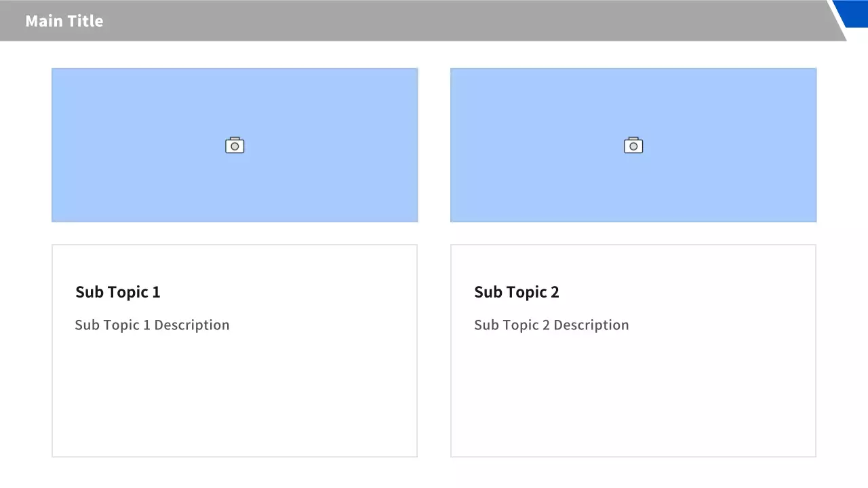Click the empty middle of the gray title banner
Screen dimensions: 868x488
click(x=434, y=21)
